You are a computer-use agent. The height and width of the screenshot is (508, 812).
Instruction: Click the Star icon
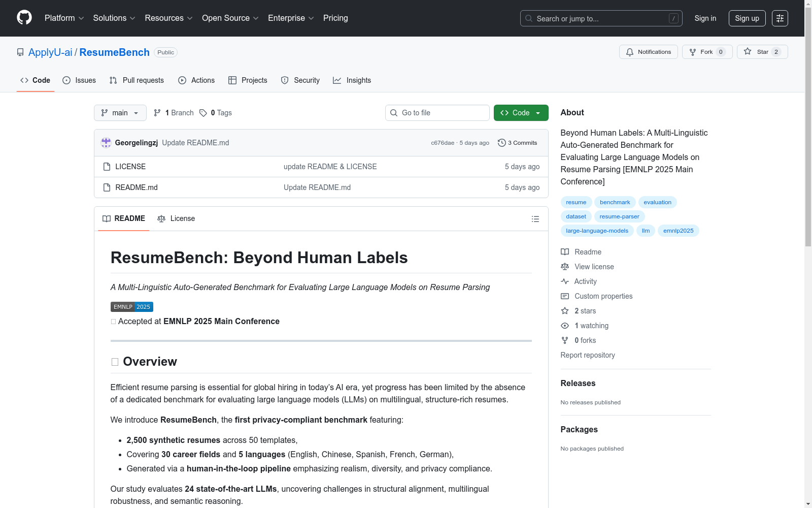point(748,51)
